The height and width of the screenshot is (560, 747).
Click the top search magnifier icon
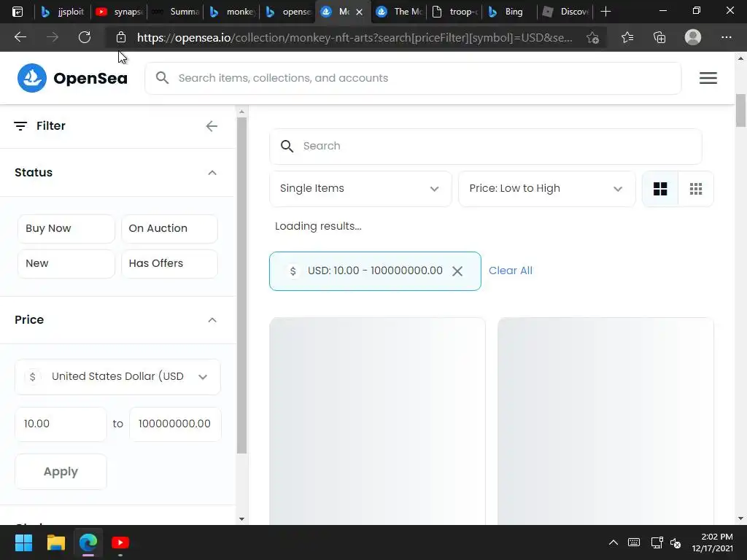162,77
